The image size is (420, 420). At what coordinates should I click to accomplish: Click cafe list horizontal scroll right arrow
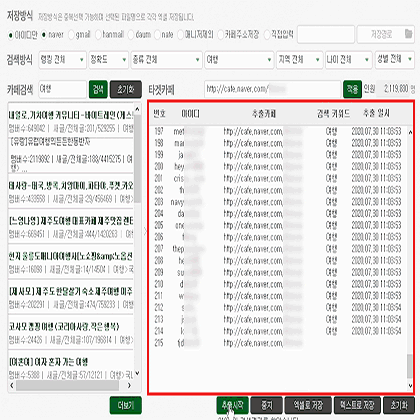point(129,385)
